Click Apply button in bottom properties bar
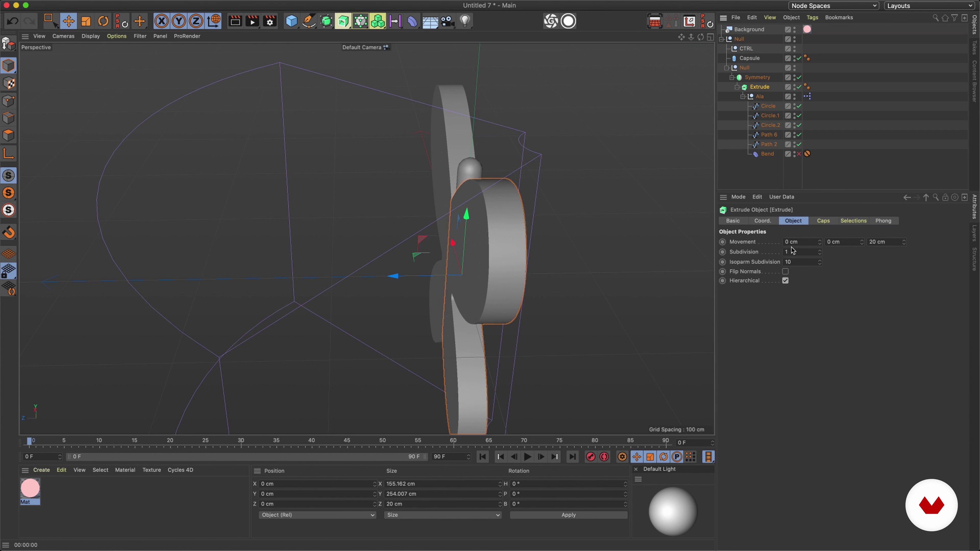This screenshot has width=980, height=551. 568,515
